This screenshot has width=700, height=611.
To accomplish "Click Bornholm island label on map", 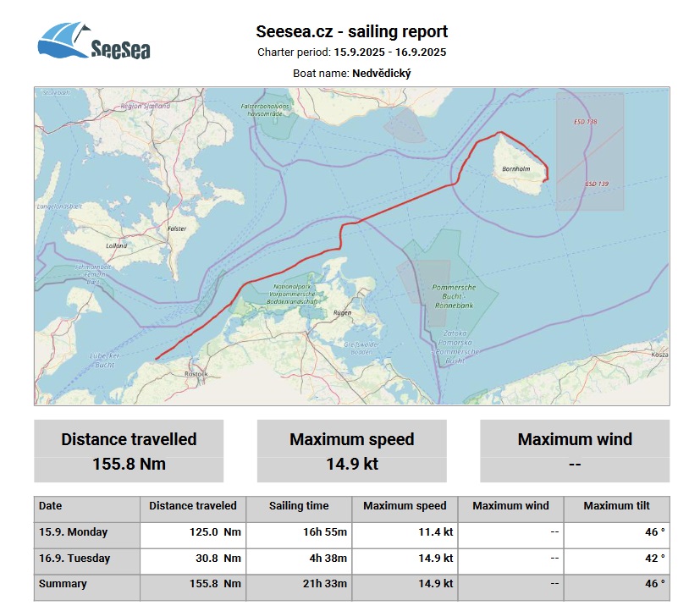I will pos(516,169).
